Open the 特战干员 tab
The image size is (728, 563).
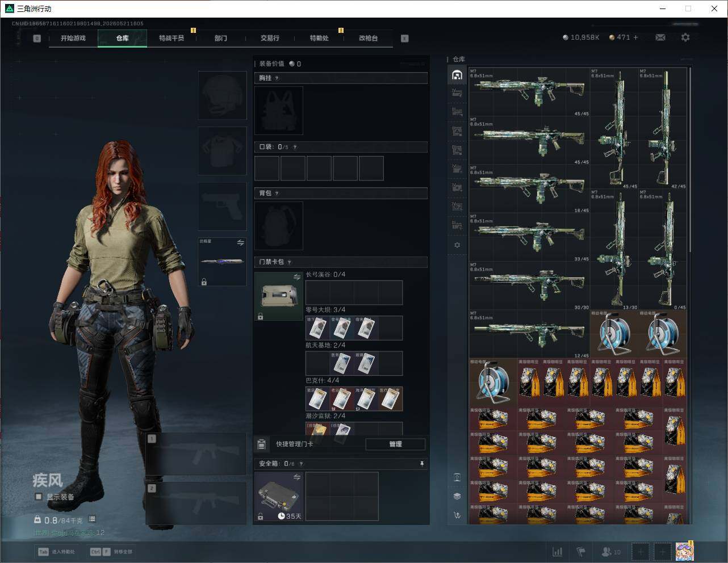171,38
